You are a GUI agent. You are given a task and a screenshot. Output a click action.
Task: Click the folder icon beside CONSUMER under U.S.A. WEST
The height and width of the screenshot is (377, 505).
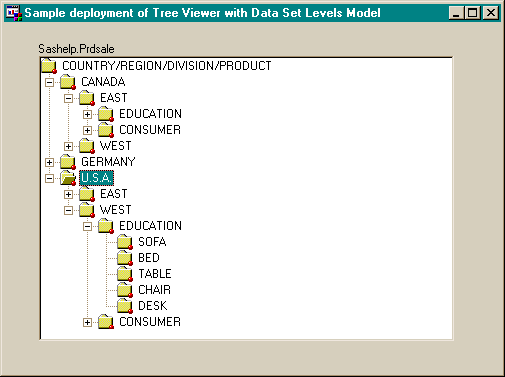coord(106,322)
